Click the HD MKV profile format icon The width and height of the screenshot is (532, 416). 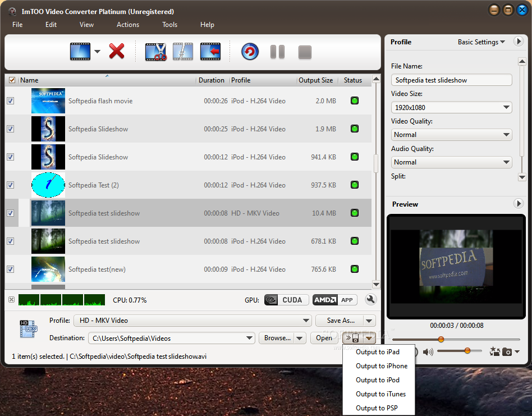coord(28,329)
